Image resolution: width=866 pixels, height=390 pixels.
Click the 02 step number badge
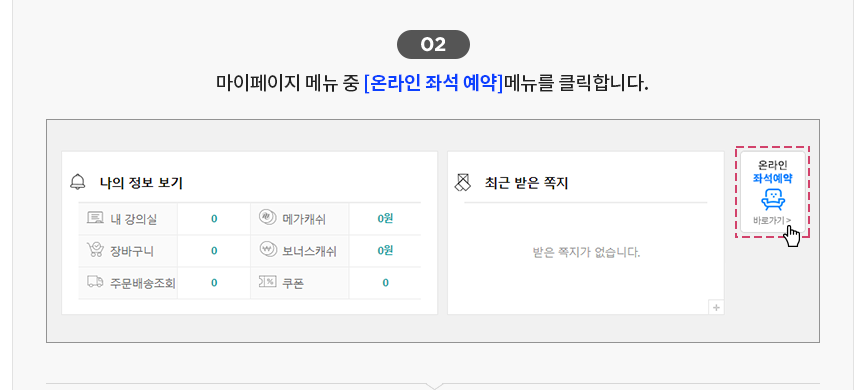click(434, 45)
